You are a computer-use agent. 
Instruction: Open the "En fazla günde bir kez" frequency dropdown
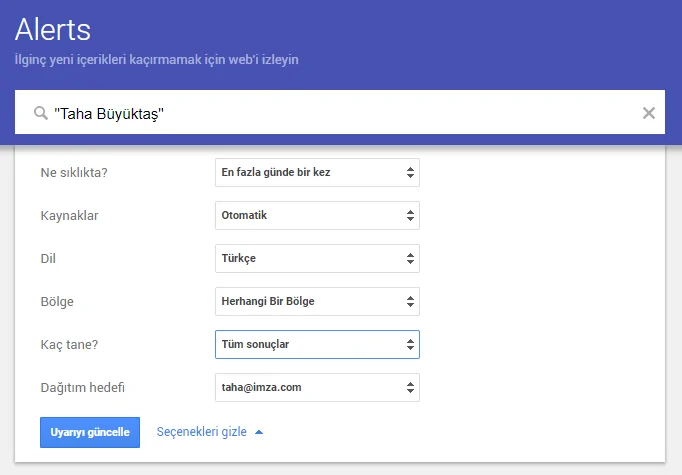pos(317,173)
